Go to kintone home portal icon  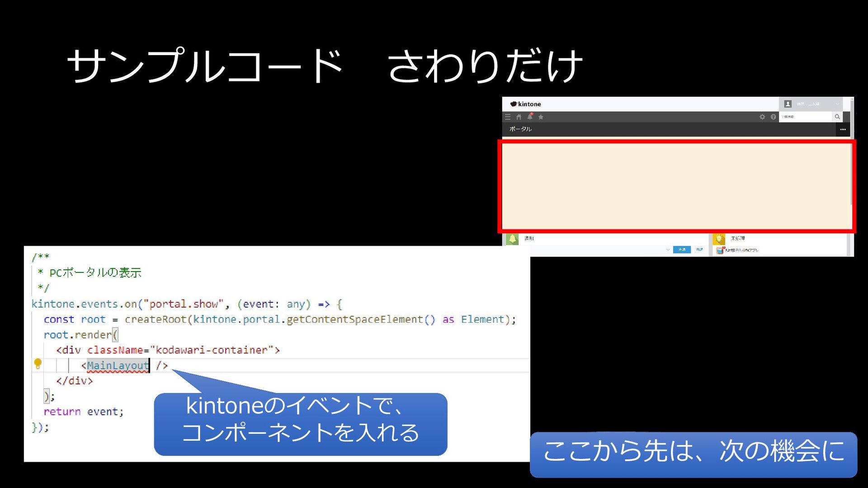coord(519,117)
